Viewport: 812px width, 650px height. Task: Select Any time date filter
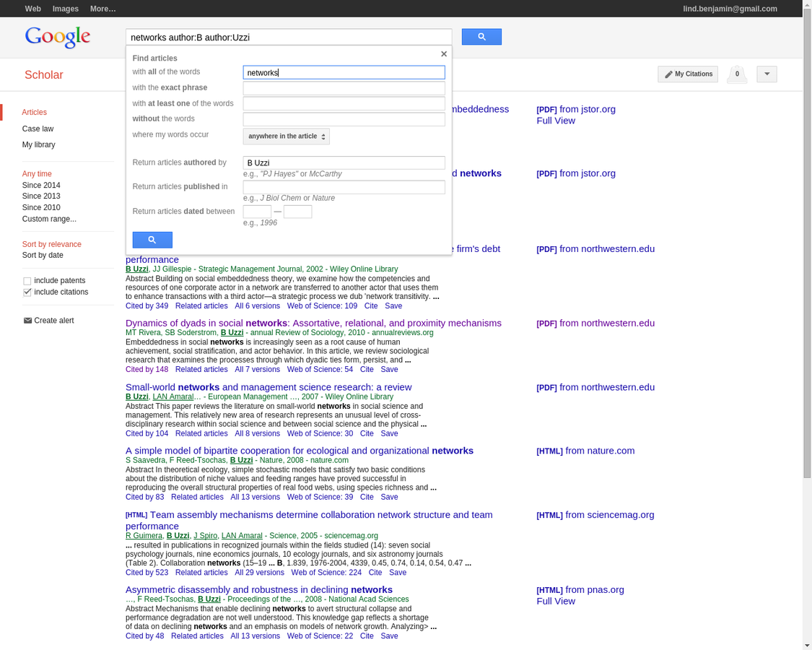click(37, 173)
